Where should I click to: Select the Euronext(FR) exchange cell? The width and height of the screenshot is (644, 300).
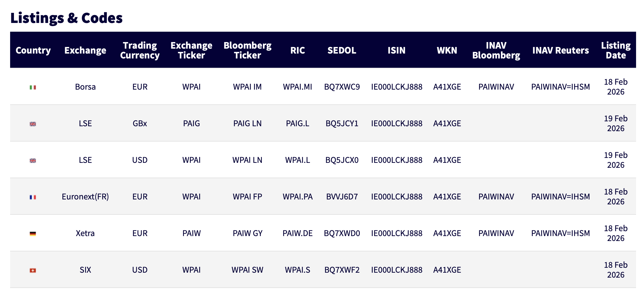click(85, 197)
